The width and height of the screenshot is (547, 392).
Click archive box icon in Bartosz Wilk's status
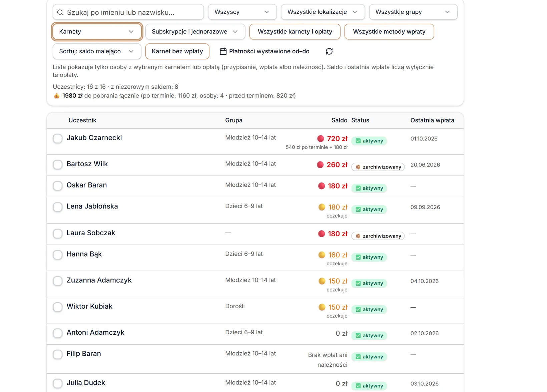tap(358, 167)
